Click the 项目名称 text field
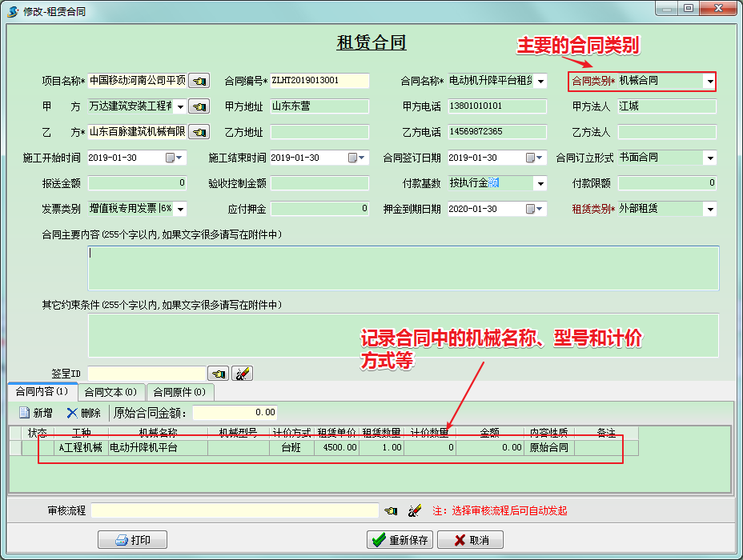The width and height of the screenshot is (743, 560). click(138, 81)
